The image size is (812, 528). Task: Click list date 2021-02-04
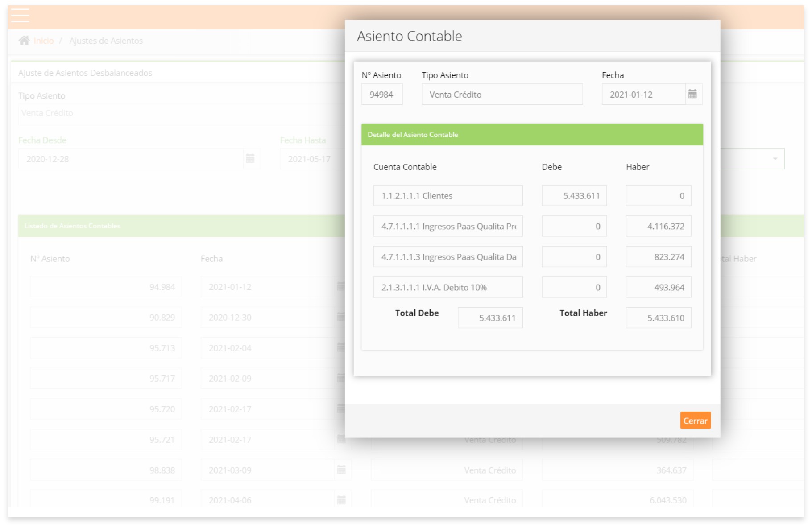coord(268,348)
